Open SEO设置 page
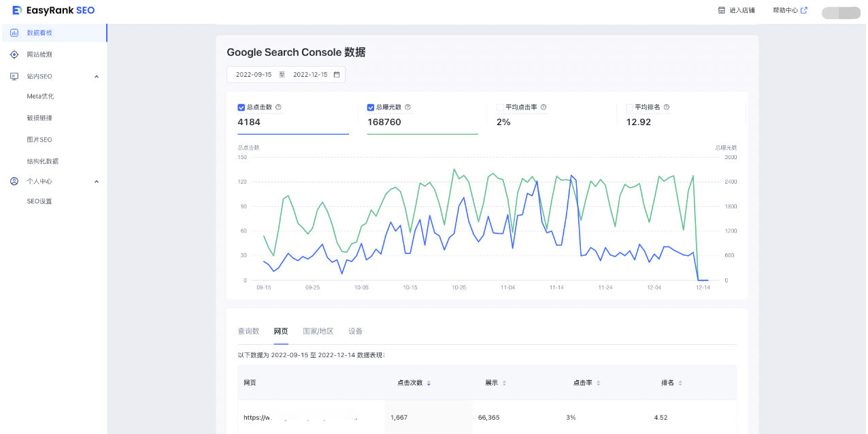The height and width of the screenshot is (434, 868). (39, 201)
